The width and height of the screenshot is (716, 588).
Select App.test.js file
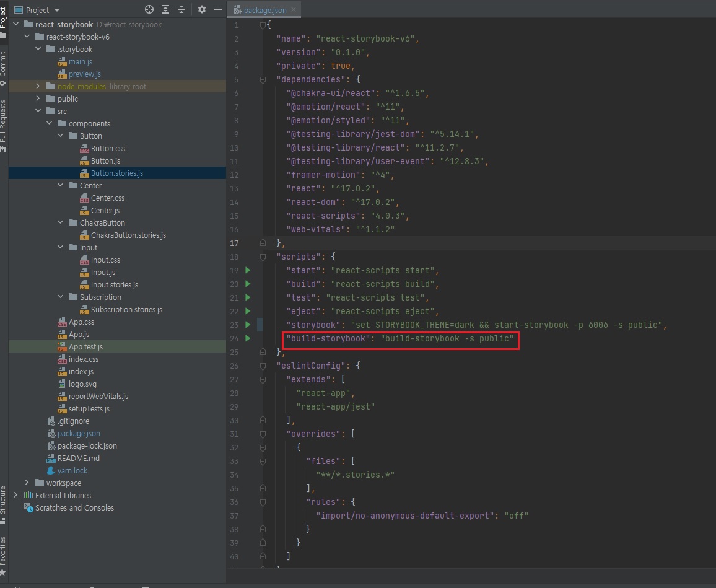pos(81,347)
